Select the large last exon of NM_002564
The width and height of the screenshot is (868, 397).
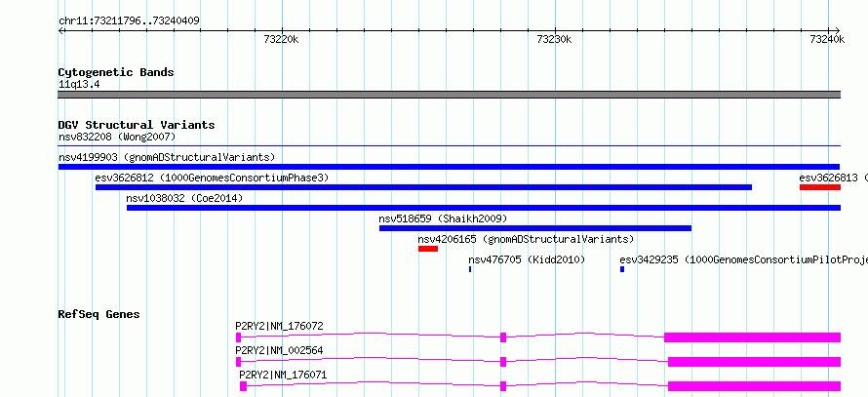(x=754, y=362)
